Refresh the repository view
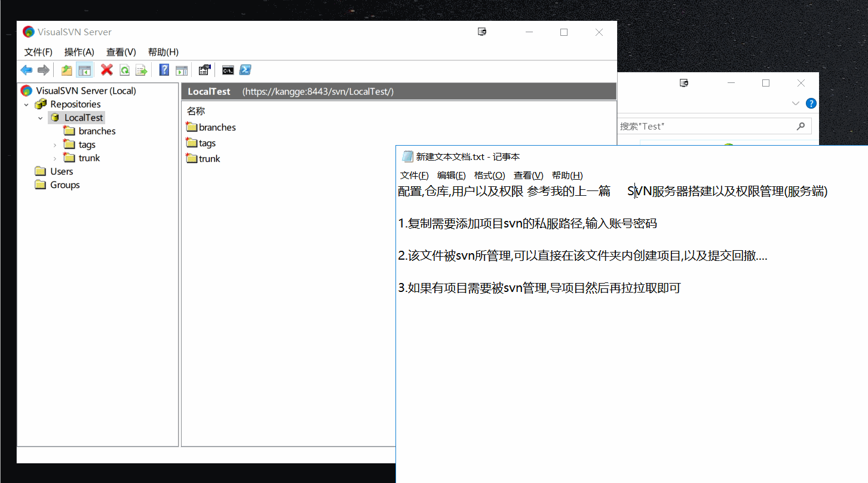This screenshot has width=868, height=483. (124, 70)
